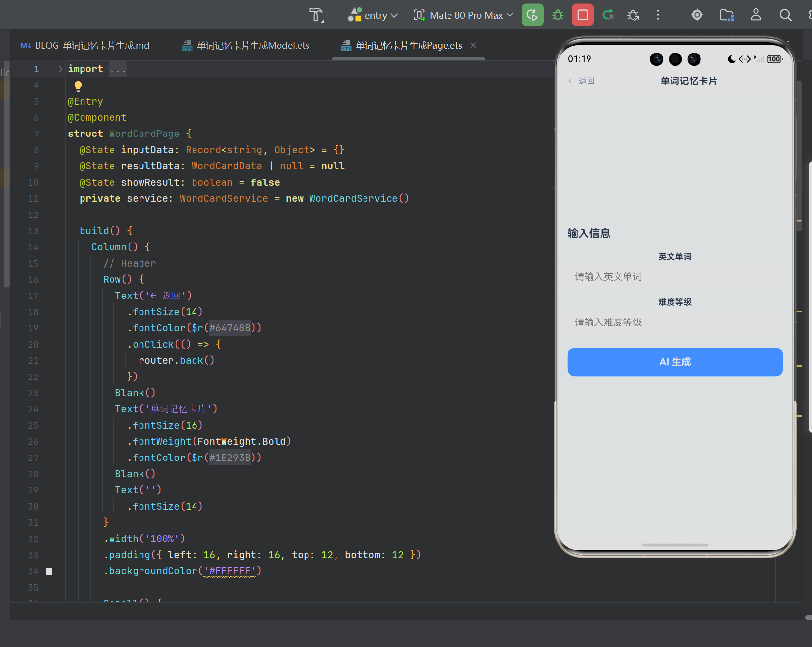
Task: Click the search magnifier icon
Action: pyautogui.click(x=785, y=15)
